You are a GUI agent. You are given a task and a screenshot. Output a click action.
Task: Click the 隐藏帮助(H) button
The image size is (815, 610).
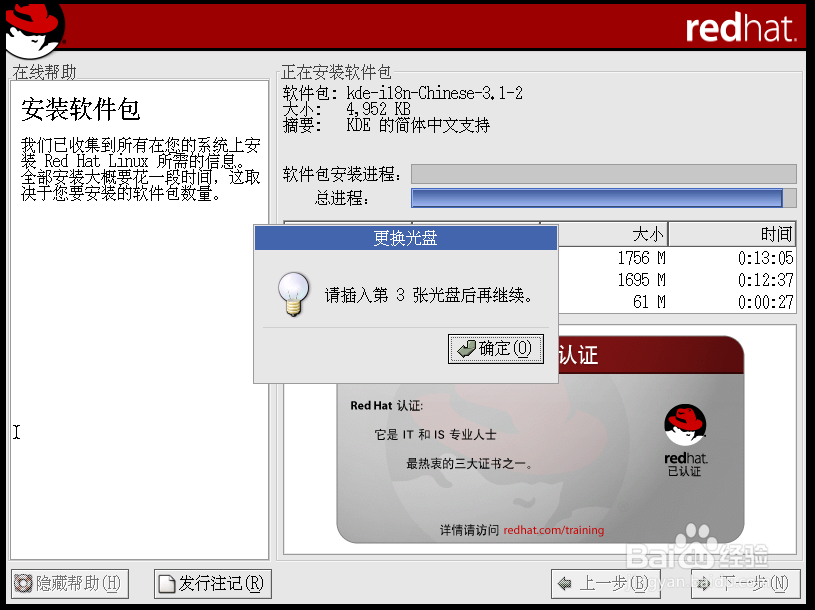coord(70,584)
